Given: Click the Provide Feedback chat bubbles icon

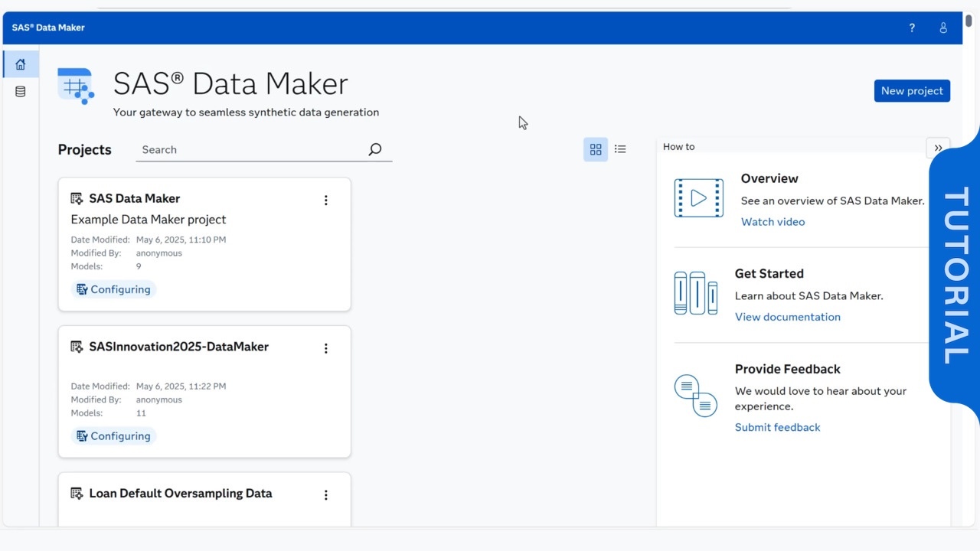Looking at the screenshot, I should [x=695, y=395].
